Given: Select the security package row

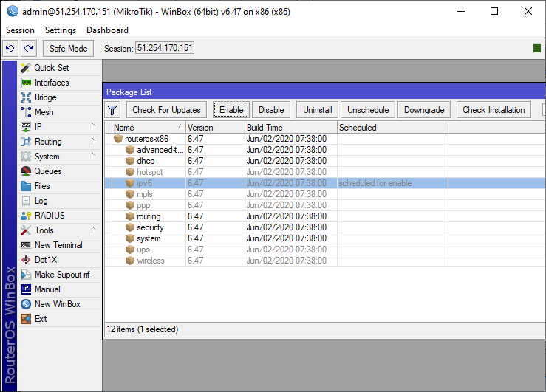Looking at the screenshot, I should click(x=325, y=227).
